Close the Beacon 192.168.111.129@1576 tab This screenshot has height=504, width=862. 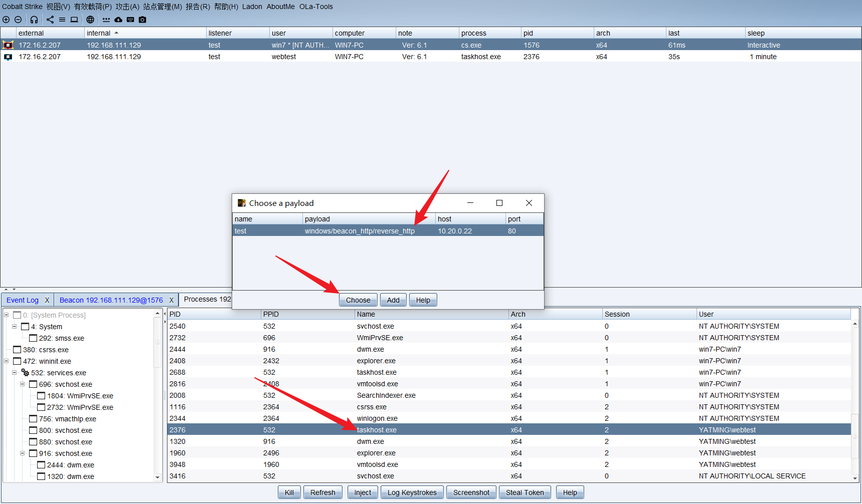point(171,300)
